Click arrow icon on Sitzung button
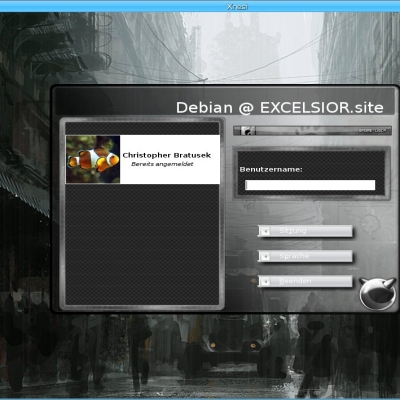Viewport: 400px width, 400px height. pyautogui.click(x=265, y=231)
